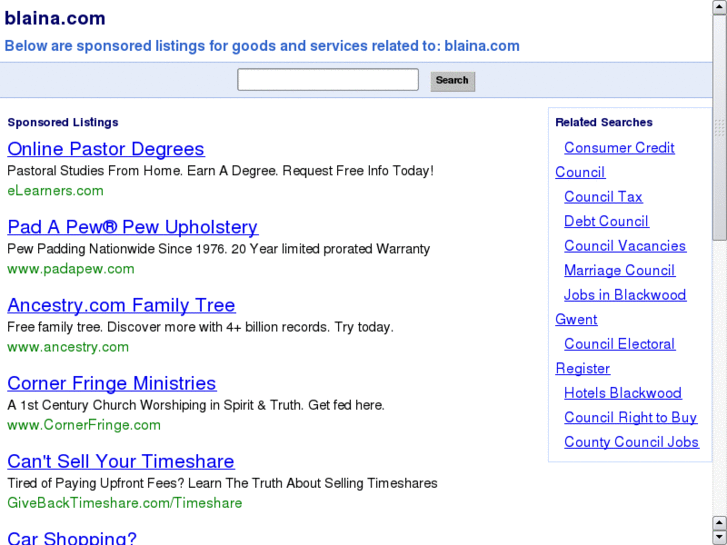Screen dimensions: 727x545
Task: Click the Related Searches heading text
Action: point(604,122)
